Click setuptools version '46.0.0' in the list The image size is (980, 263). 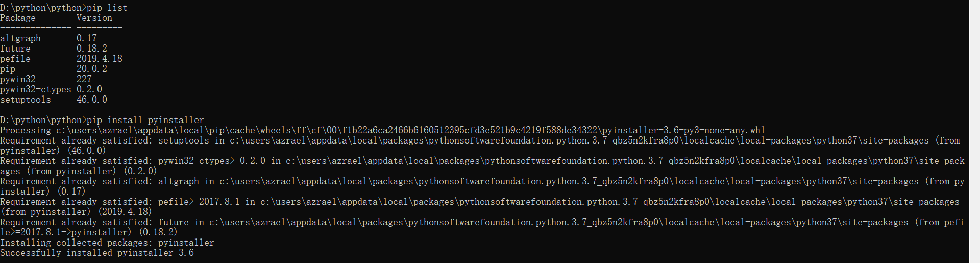pos(92,100)
